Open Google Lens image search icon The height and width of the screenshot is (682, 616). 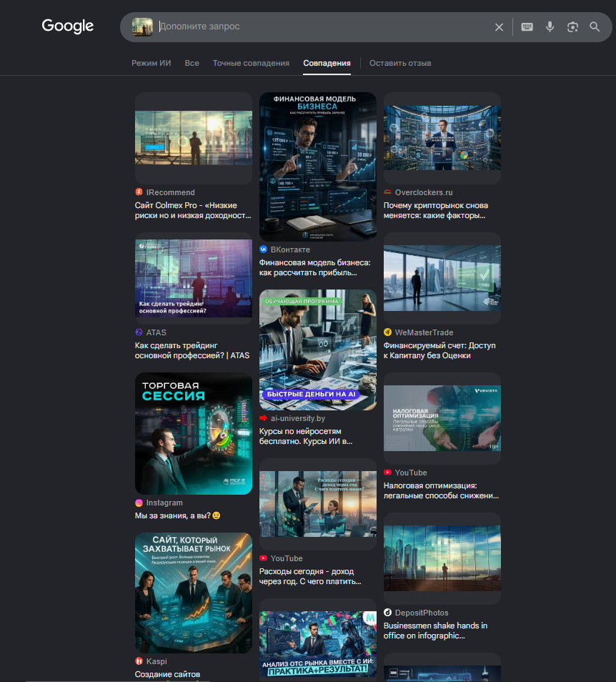point(572,27)
